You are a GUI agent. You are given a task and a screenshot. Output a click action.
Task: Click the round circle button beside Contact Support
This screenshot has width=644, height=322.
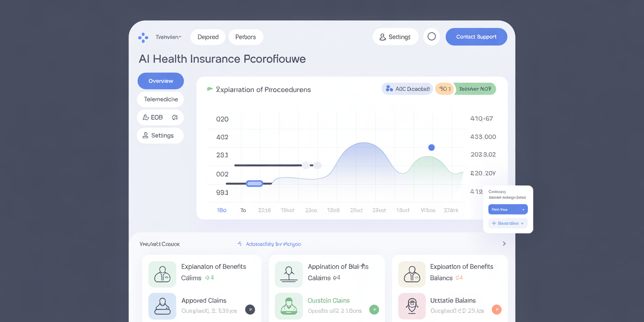click(x=431, y=37)
